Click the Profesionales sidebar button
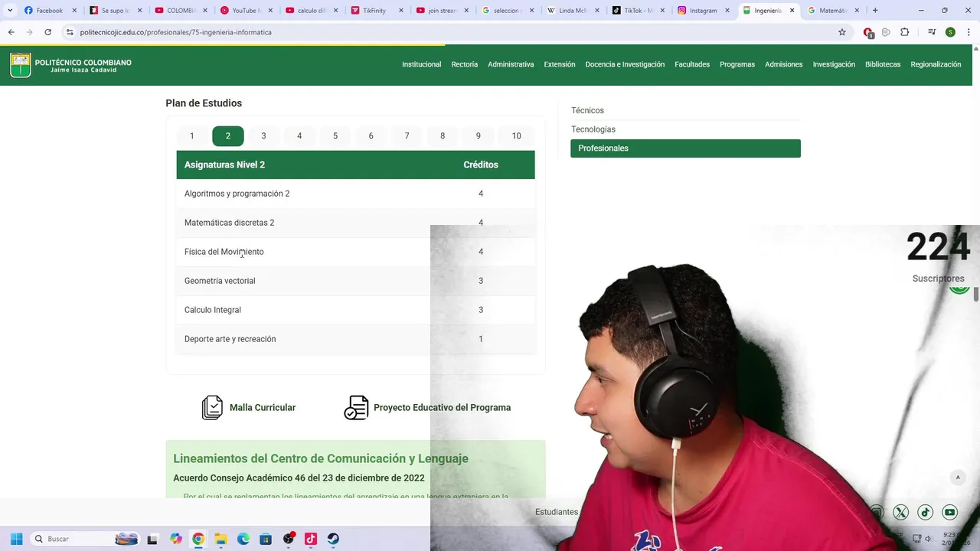Viewport: 980px width, 551px height. point(685,148)
